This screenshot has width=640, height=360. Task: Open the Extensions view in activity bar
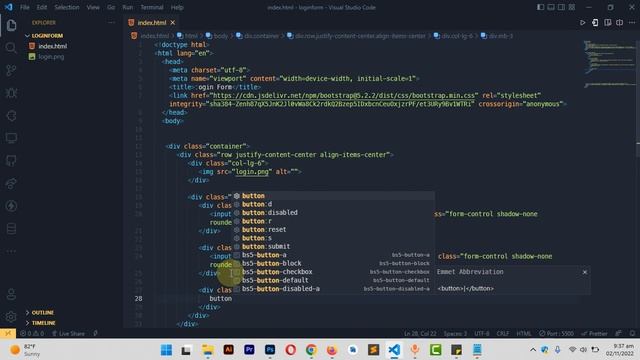(11, 116)
